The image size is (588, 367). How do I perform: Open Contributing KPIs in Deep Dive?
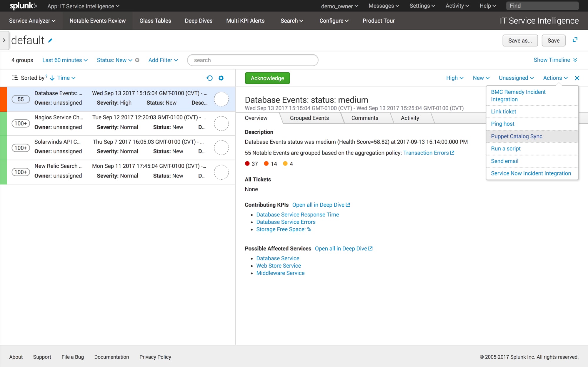321,205
